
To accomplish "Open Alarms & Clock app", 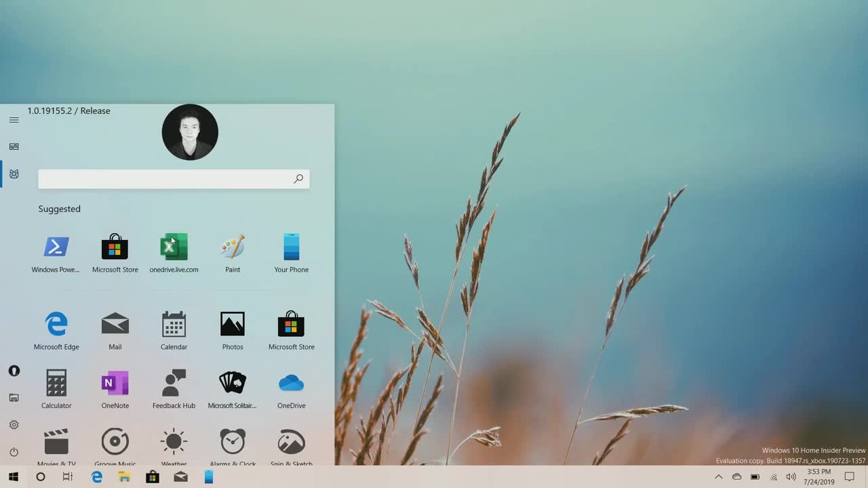I will tap(233, 447).
